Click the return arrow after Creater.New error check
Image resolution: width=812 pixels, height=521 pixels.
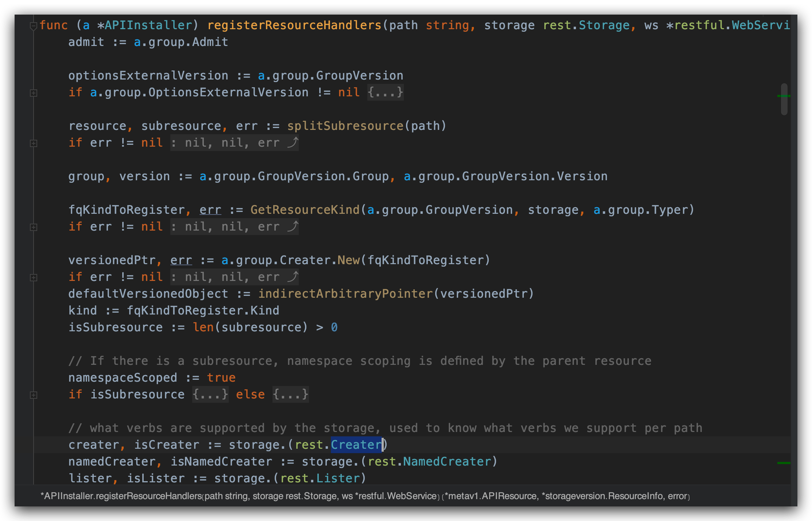pyautogui.click(x=293, y=277)
